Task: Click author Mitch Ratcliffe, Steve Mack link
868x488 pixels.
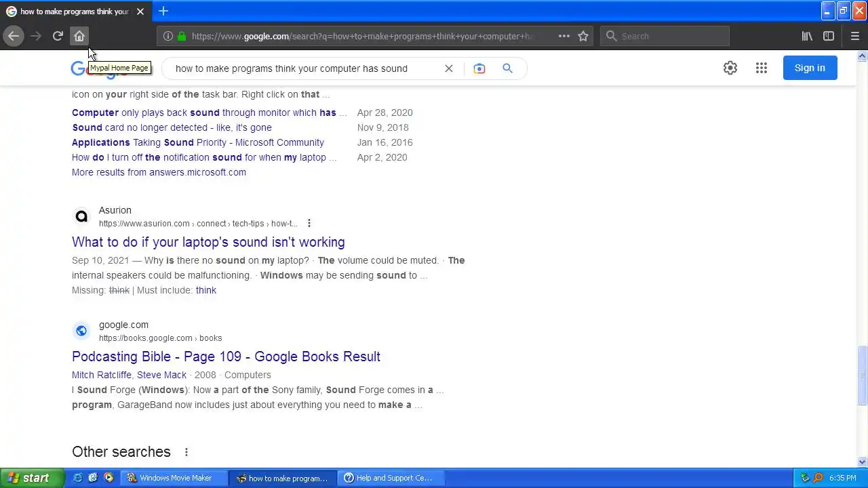Action: (129, 375)
